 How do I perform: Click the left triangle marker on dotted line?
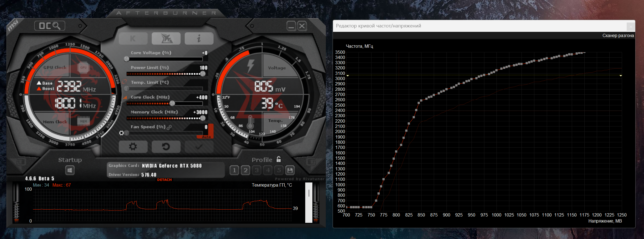(x=348, y=75)
